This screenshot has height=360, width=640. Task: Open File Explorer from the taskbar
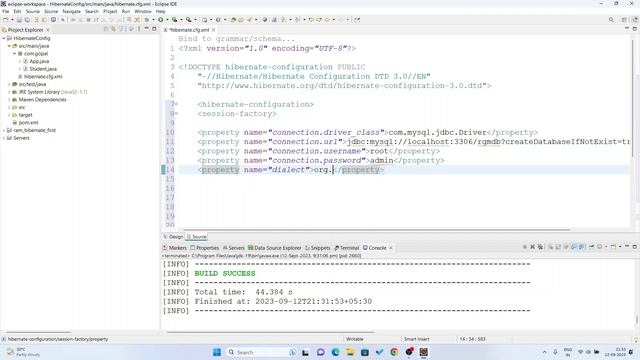tap(350, 352)
